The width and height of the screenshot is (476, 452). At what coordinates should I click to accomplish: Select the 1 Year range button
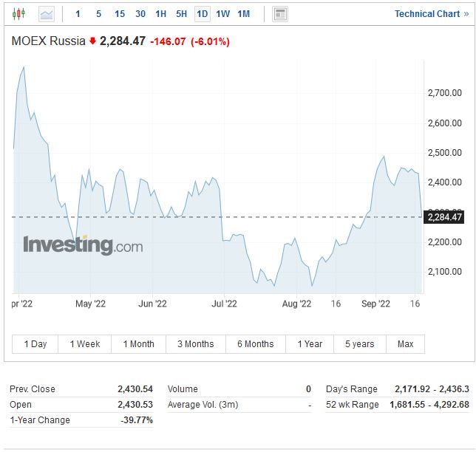click(310, 344)
